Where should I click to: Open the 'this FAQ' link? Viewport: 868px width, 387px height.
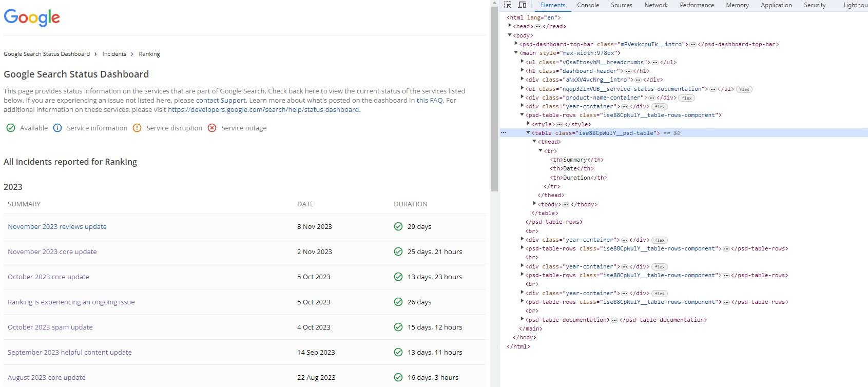coord(429,100)
